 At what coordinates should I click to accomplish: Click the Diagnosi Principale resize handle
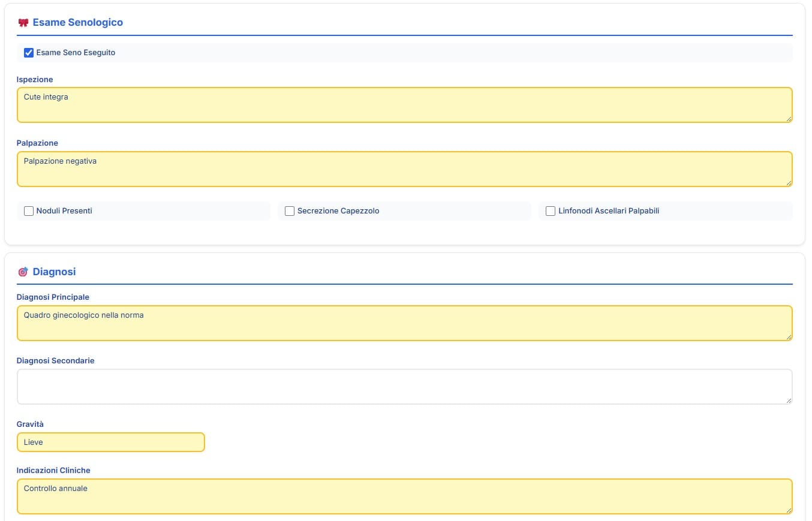[x=789, y=337]
